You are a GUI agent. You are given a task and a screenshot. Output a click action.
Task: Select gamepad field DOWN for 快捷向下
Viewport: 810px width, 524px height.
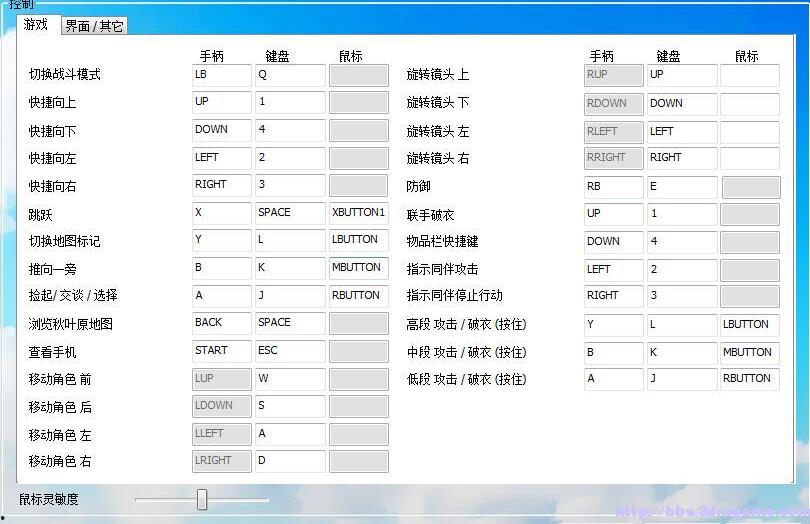pyautogui.click(x=222, y=130)
